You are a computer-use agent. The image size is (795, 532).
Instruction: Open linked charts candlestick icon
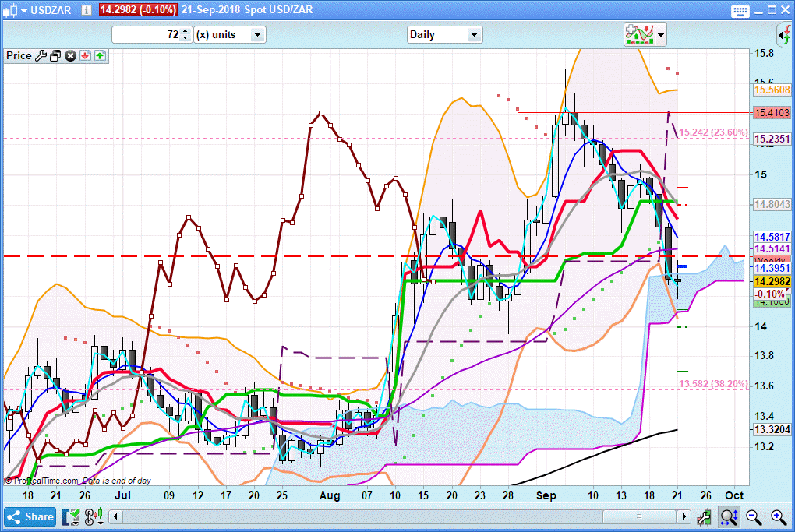click(x=94, y=517)
